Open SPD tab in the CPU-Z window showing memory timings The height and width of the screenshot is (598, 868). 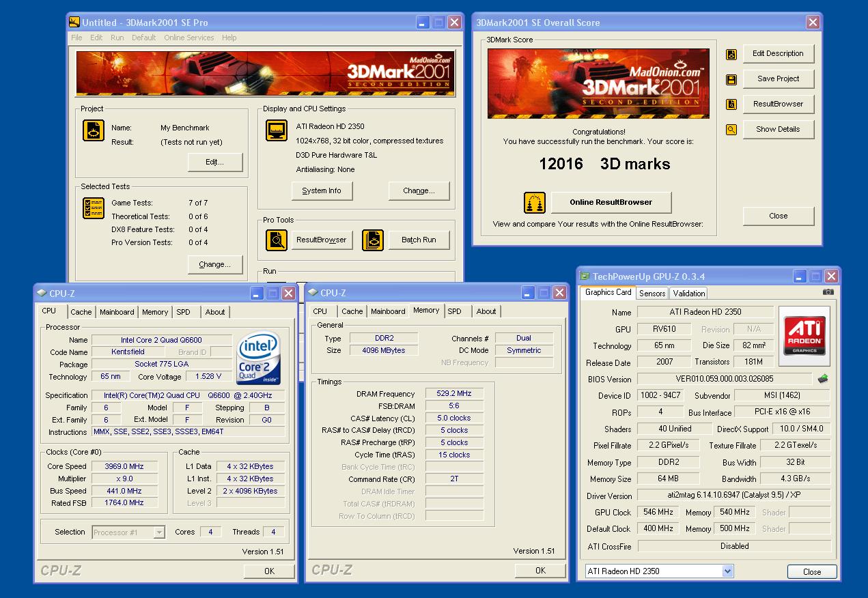click(454, 311)
